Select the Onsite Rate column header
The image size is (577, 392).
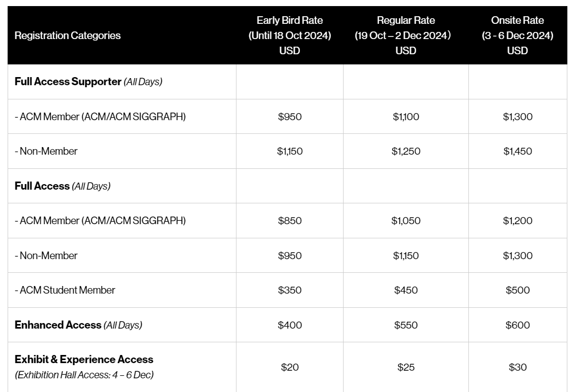(x=518, y=35)
